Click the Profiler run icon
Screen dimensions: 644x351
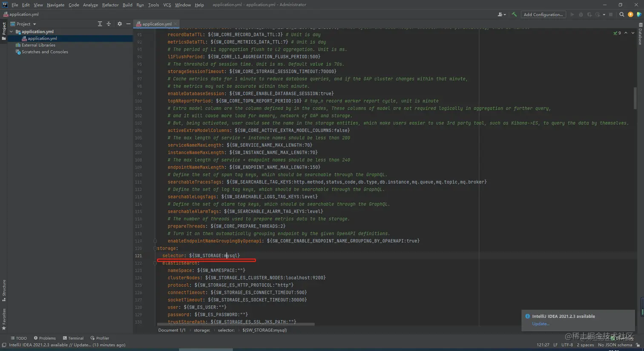pyautogui.click(x=598, y=14)
